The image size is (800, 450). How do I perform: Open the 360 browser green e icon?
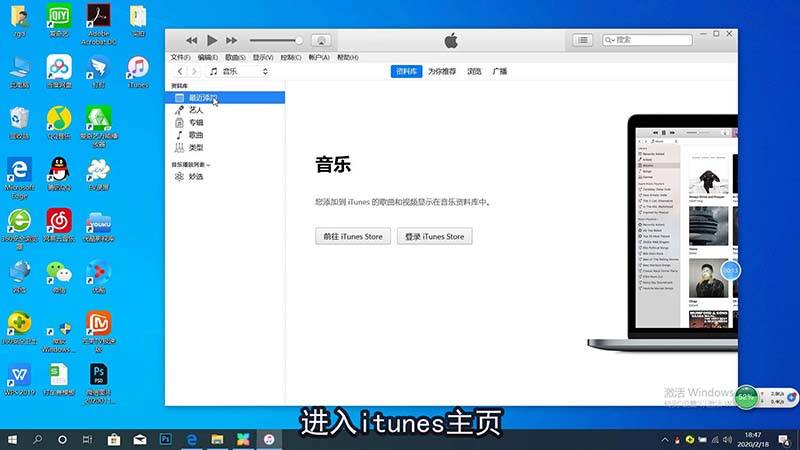19,229
